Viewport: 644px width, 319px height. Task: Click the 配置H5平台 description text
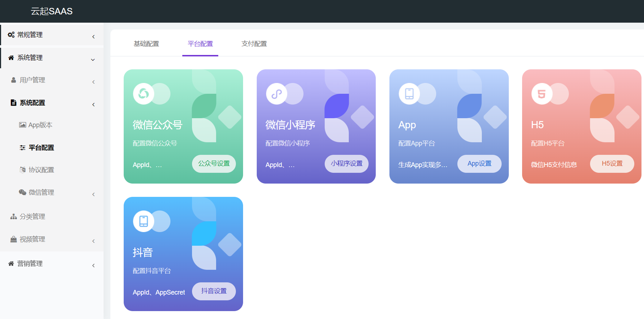pos(548,143)
